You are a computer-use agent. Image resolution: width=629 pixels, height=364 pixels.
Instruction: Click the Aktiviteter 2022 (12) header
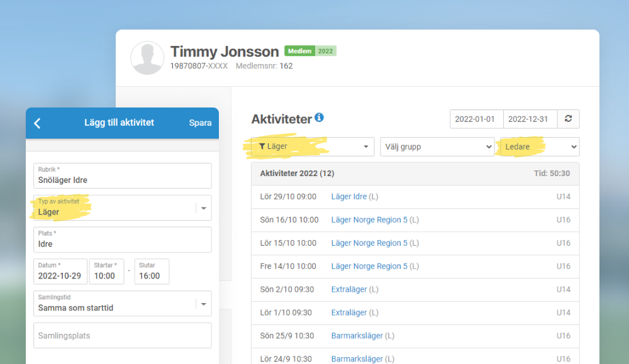point(297,173)
